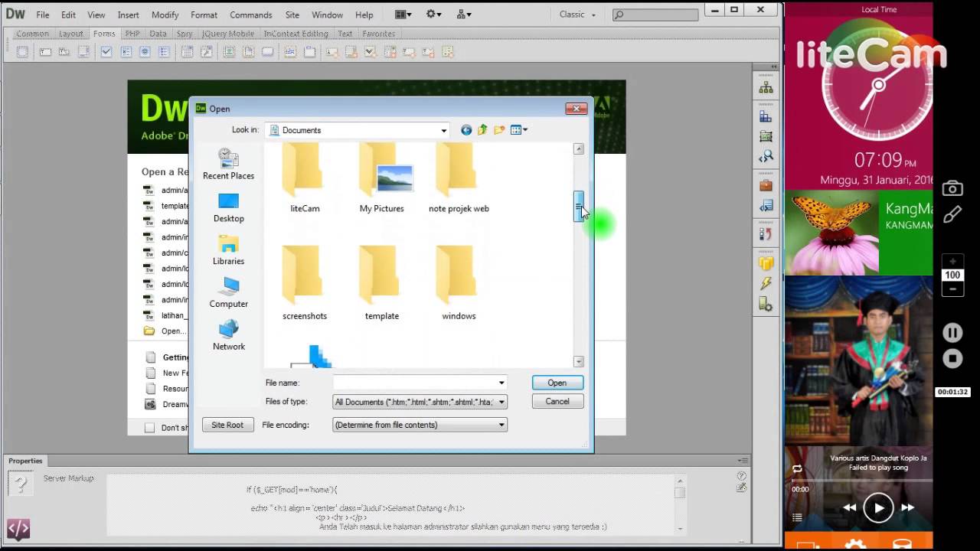
Task: Insert a Form from the Forms toolbar
Action: 23,52
